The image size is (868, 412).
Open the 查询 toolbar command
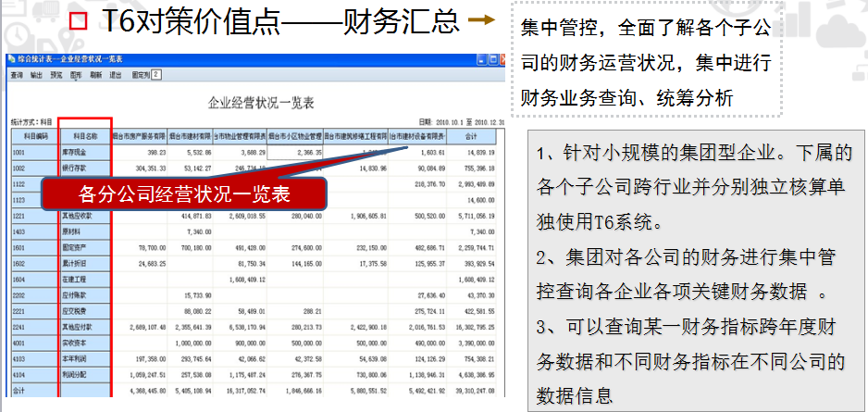click(17, 75)
